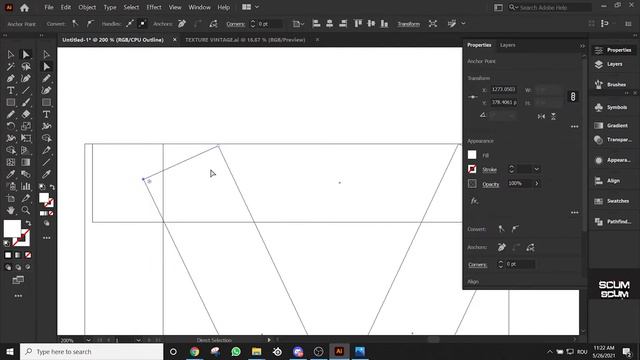Click the Fill color swatch in Properties

(x=472, y=155)
